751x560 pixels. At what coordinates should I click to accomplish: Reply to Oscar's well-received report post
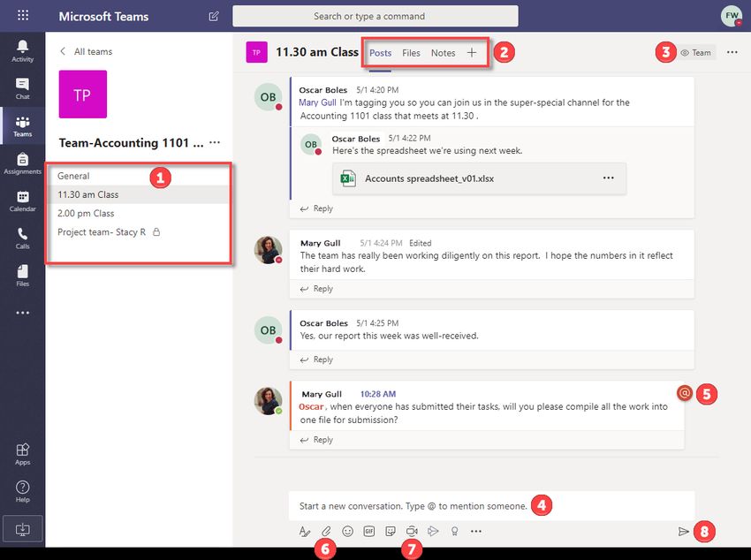coord(316,359)
